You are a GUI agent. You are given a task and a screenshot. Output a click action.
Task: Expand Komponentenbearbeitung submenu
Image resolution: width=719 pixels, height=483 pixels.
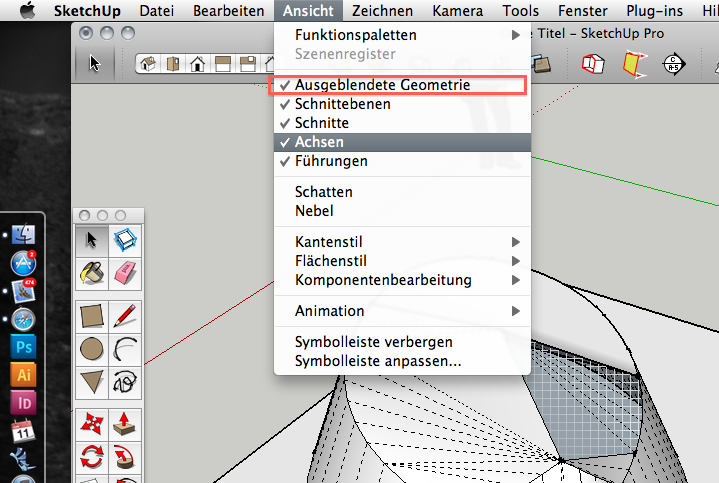pos(402,280)
